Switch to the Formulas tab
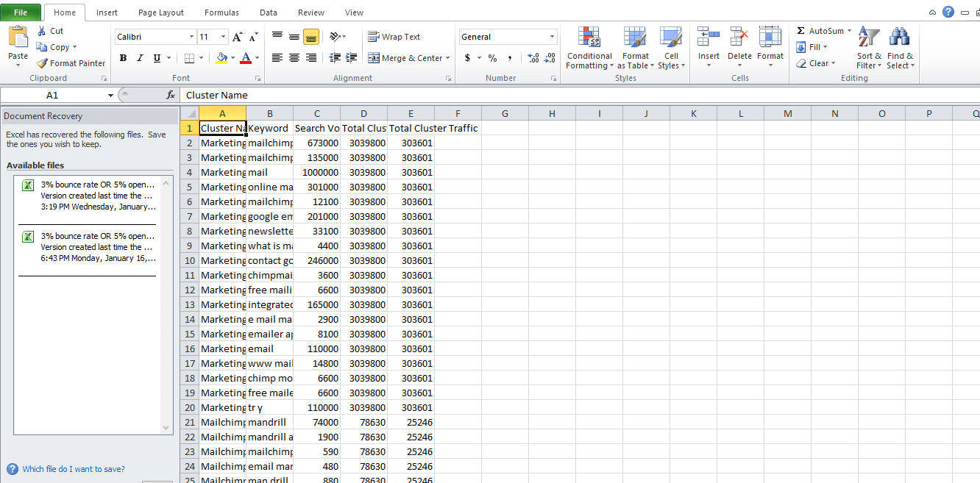980x483 pixels. [x=221, y=12]
